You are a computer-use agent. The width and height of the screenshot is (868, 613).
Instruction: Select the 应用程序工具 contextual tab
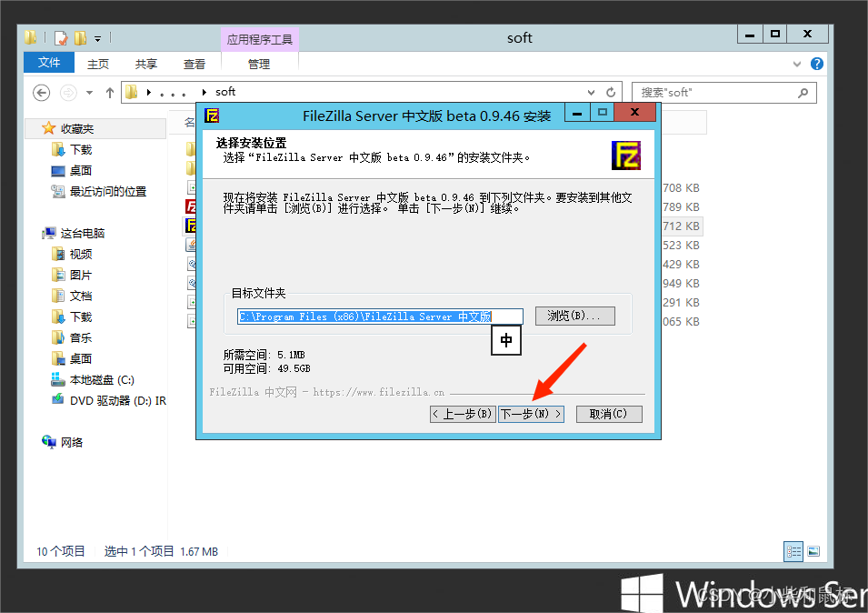[260, 39]
